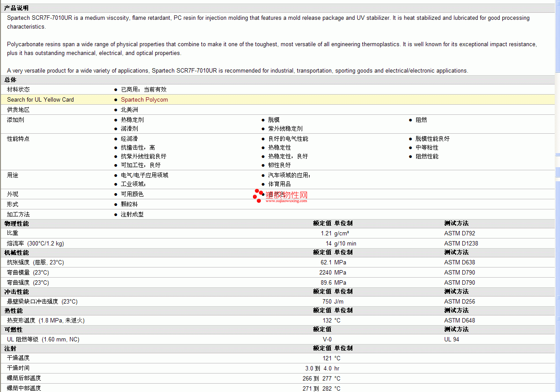The height and width of the screenshot is (392, 560).
Task: Select the UL 阻燃等级 (1.60 mm, NC) label
Action: (43, 339)
